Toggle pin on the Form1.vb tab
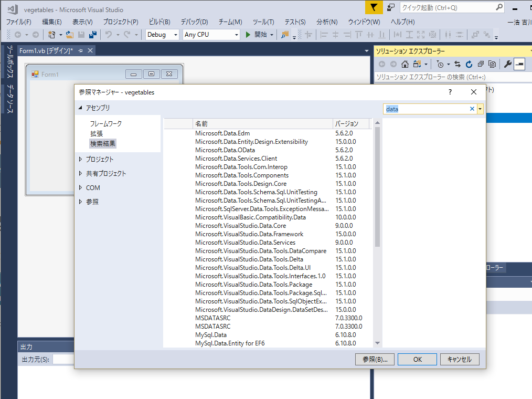The height and width of the screenshot is (399, 532). [x=80, y=50]
